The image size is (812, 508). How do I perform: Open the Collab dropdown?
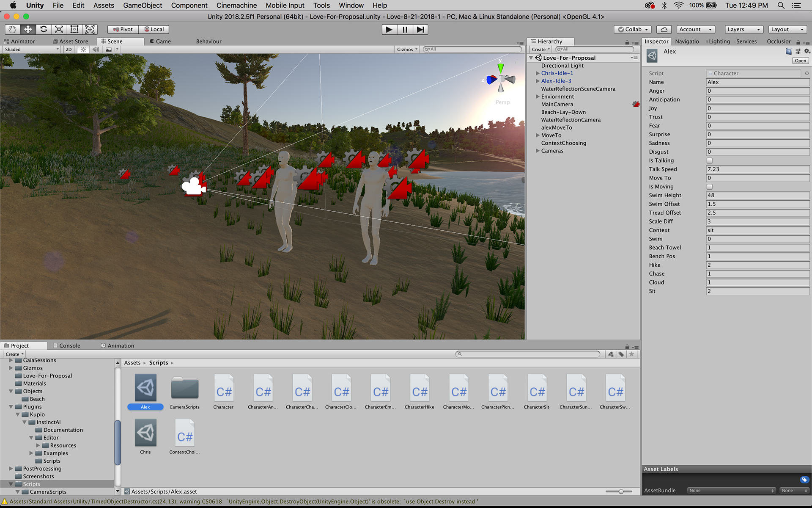[x=633, y=29]
